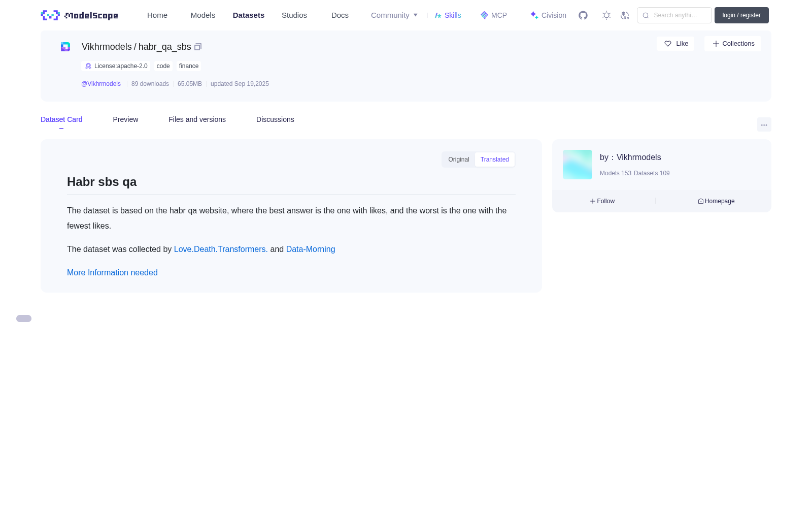Click the floating pill widget at left
Viewport: 812px width, 508px height.
tap(24, 319)
